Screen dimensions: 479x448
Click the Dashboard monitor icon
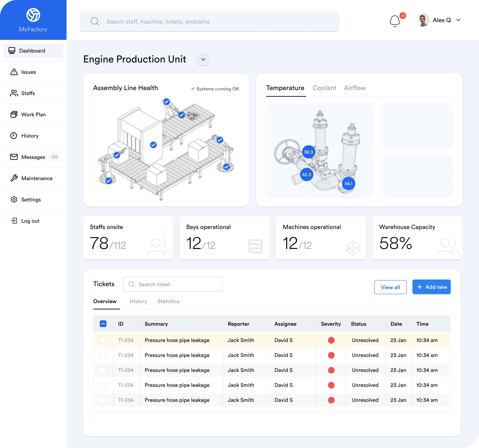click(x=12, y=51)
